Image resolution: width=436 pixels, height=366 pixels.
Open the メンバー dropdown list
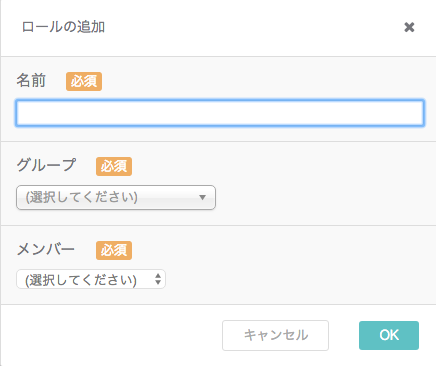(91, 279)
